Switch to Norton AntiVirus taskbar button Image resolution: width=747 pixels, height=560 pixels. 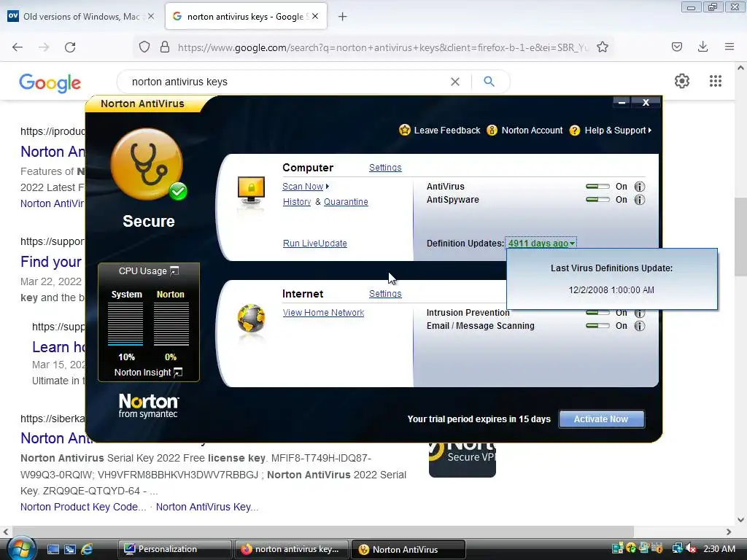[409, 549]
